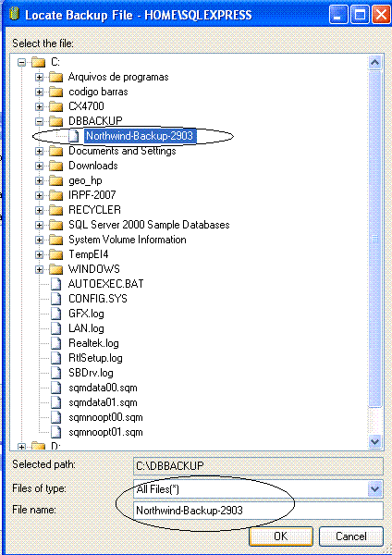Expand SQL Server 2000 Sample Databases folder

(x=39, y=225)
